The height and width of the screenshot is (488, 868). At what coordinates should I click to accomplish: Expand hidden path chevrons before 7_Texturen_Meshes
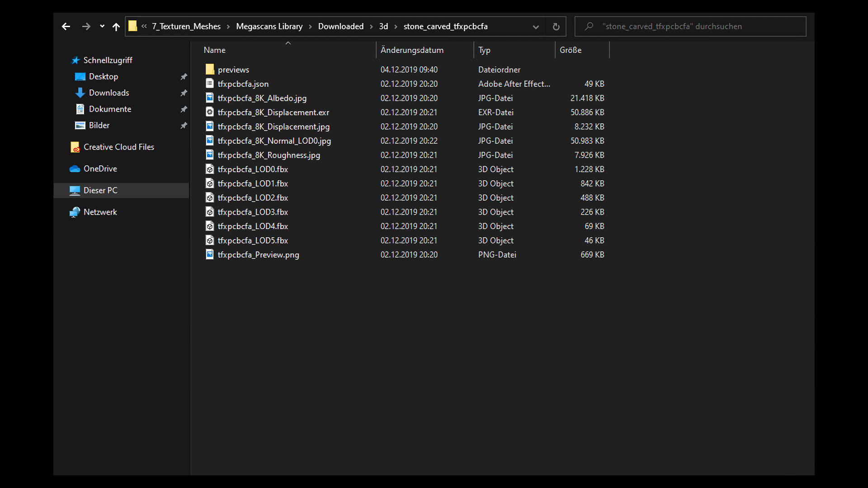pos(144,26)
